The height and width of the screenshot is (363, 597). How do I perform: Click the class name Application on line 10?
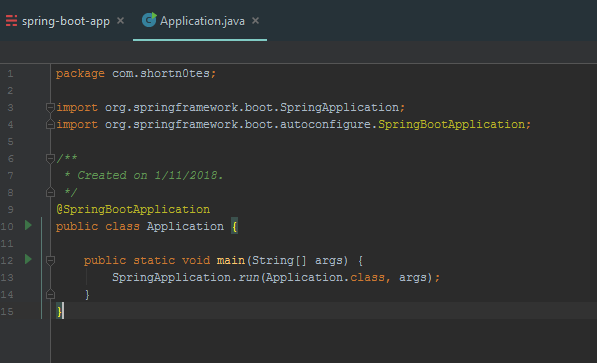[x=185, y=226]
